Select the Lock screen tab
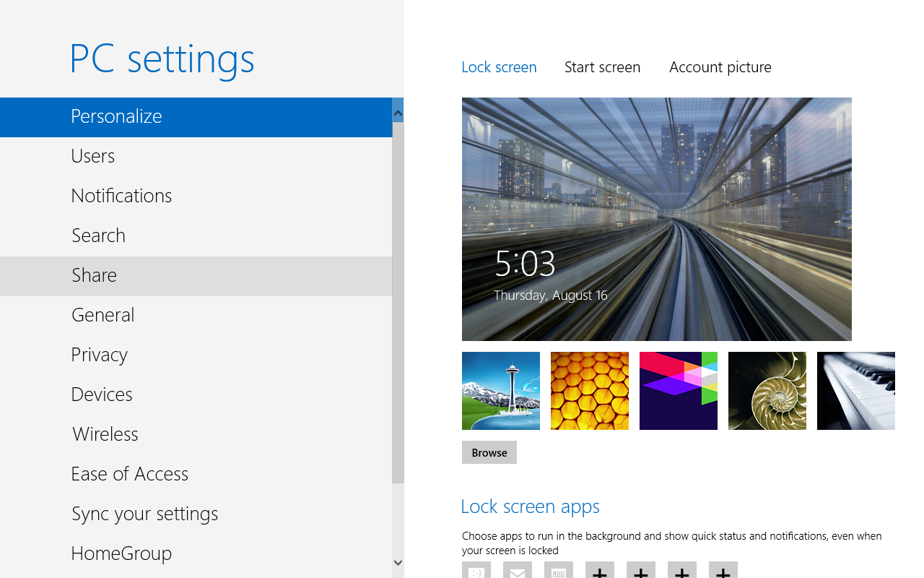Viewport: 924px width, 578px height. click(499, 66)
